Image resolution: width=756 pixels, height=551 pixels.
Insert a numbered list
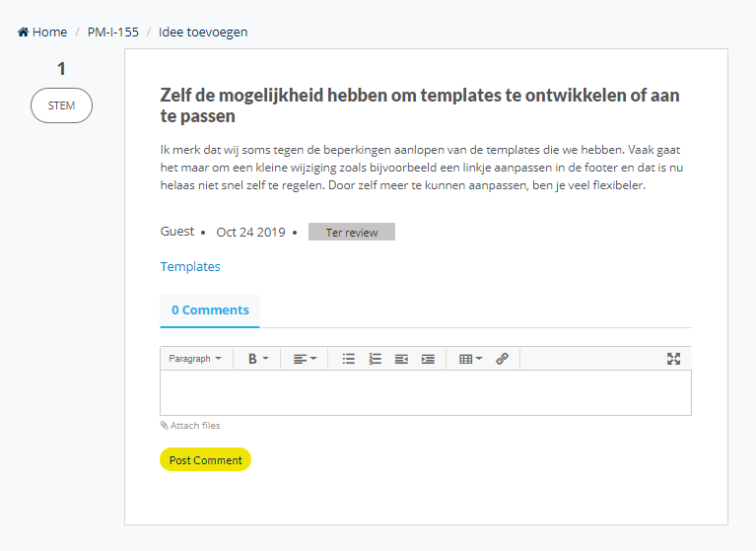coord(376,359)
